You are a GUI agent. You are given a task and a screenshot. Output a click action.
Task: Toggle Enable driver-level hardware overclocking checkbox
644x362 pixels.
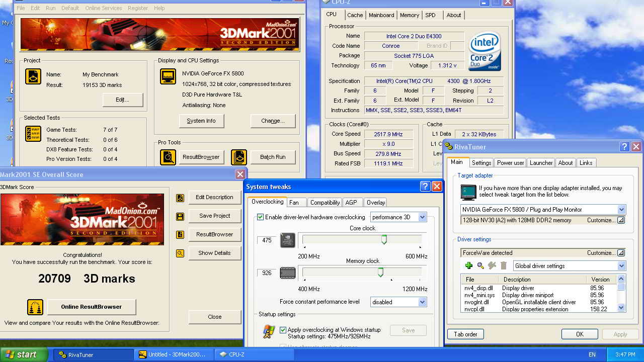(x=260, y=217)
